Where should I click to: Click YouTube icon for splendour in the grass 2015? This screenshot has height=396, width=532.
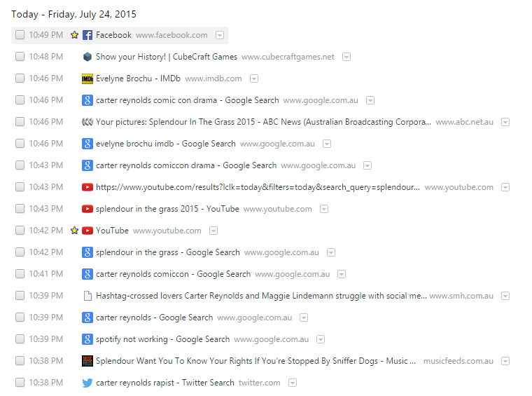click(x=87, y=209)
